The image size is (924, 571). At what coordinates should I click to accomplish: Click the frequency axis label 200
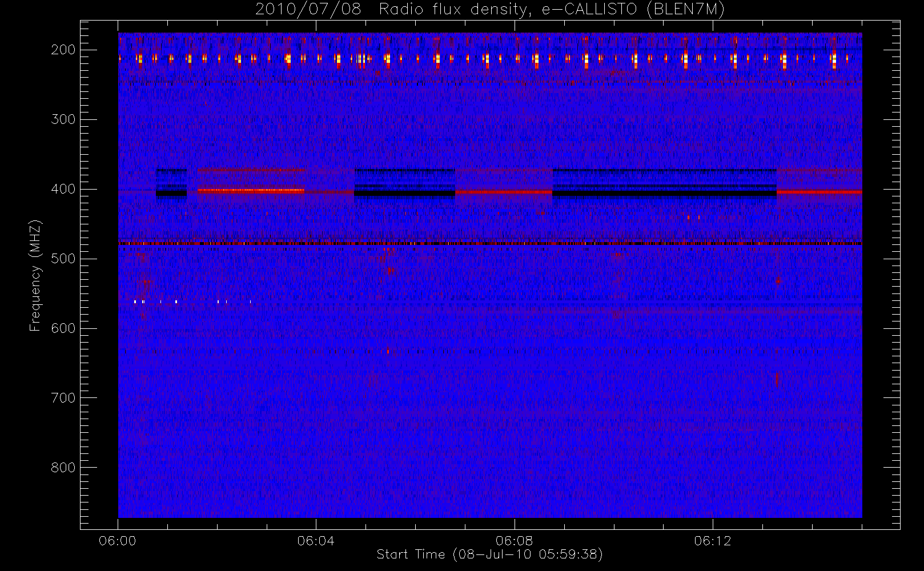[63, 50]
